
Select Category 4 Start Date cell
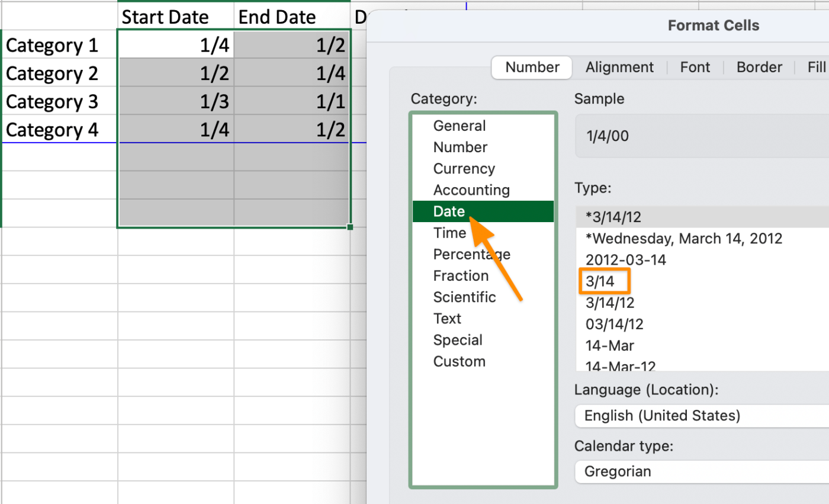coord(176,129)
